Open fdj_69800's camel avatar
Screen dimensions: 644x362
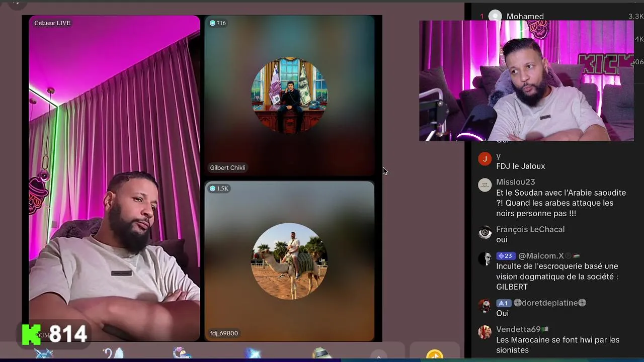(x=289, y=261)
